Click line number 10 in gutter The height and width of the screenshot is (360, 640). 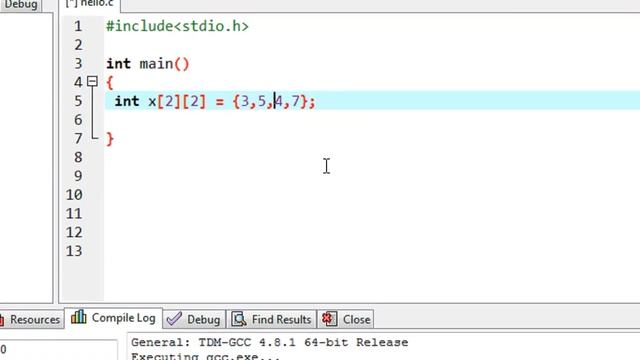[x=74, y=195]
